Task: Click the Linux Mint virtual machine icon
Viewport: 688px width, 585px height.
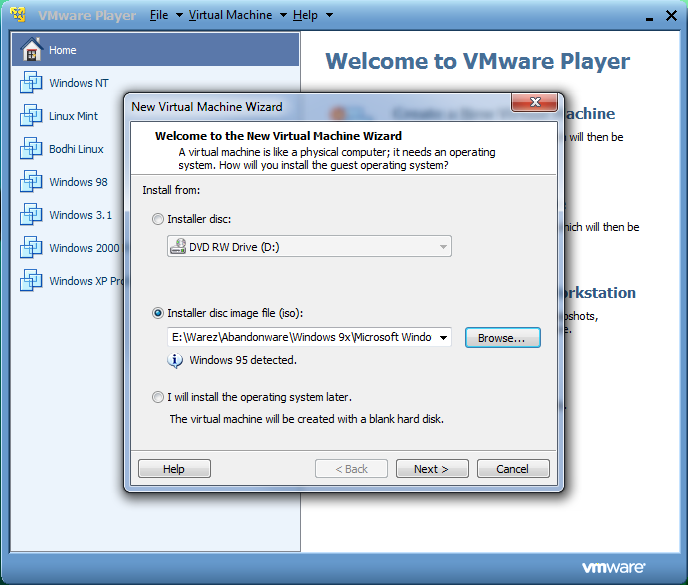Action: point(31,115)
